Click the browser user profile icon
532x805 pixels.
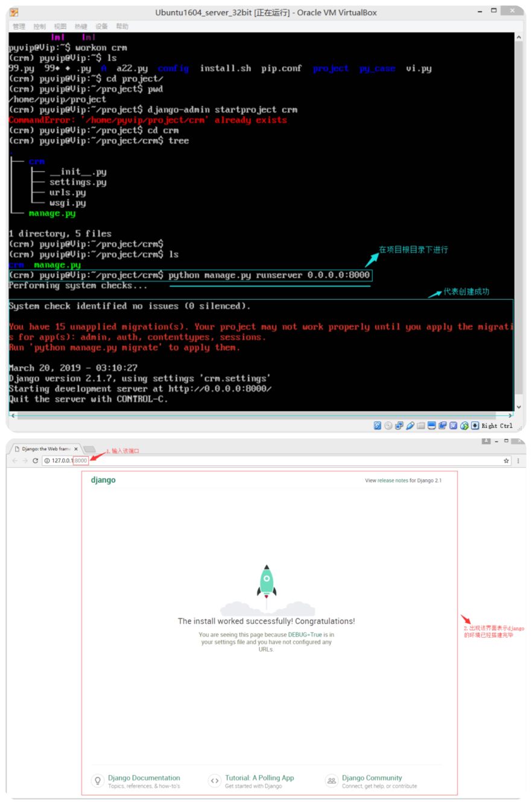486,441
